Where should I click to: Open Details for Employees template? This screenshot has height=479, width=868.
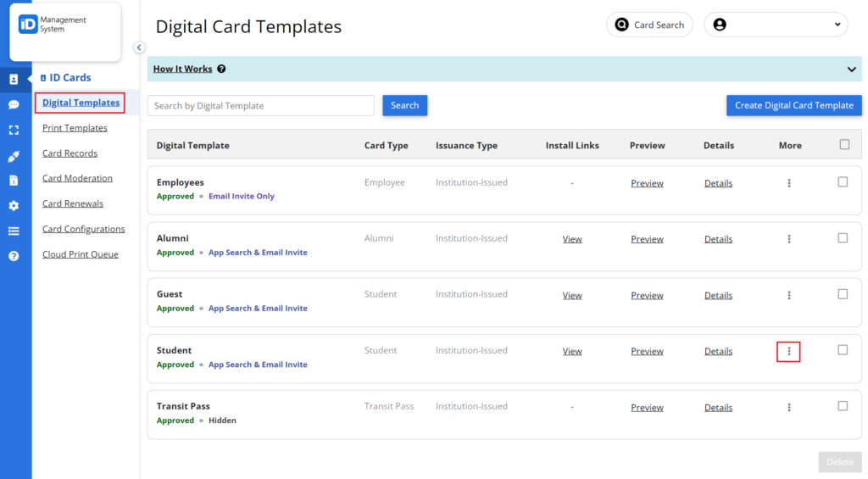718,183
